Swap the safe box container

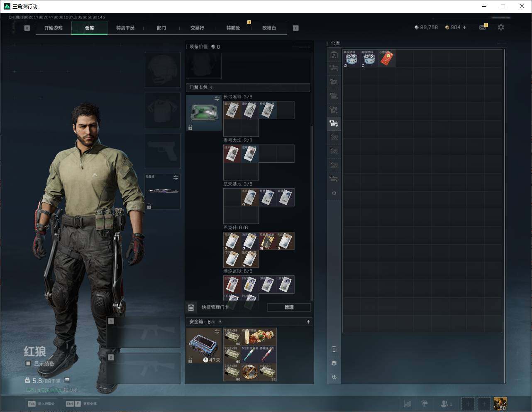pyautogui.click(x=217, y=331)
